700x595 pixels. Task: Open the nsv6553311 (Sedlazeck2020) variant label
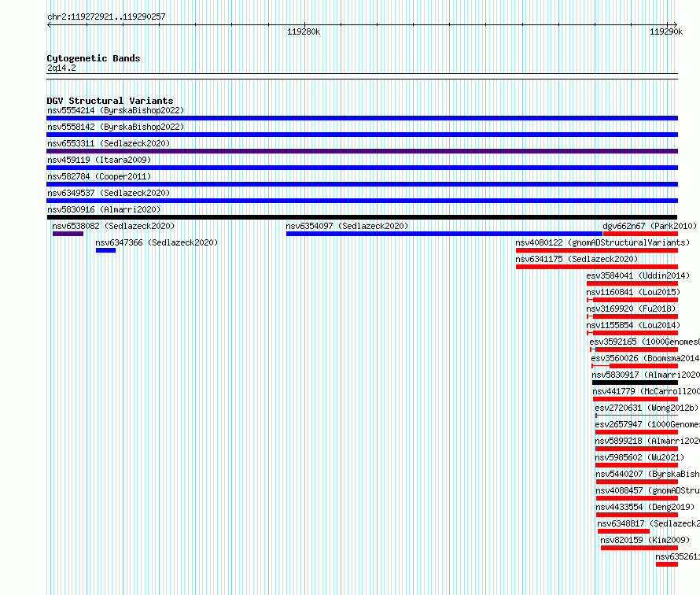point(109,143)
